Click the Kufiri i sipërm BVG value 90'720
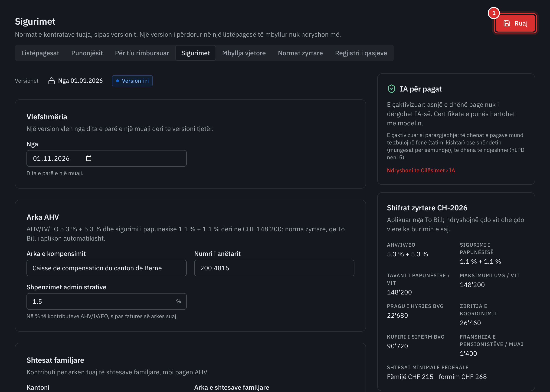550x392 pixels. 397,346
